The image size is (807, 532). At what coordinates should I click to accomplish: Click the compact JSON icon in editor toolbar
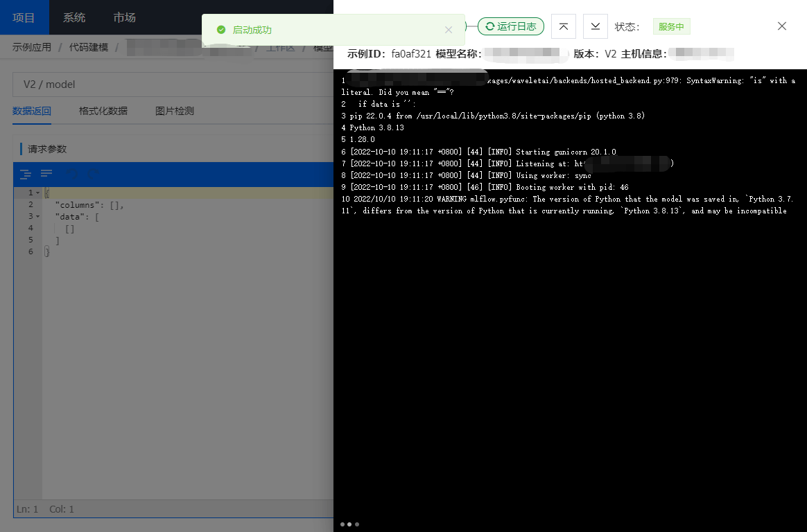click(x=46, y=175)
